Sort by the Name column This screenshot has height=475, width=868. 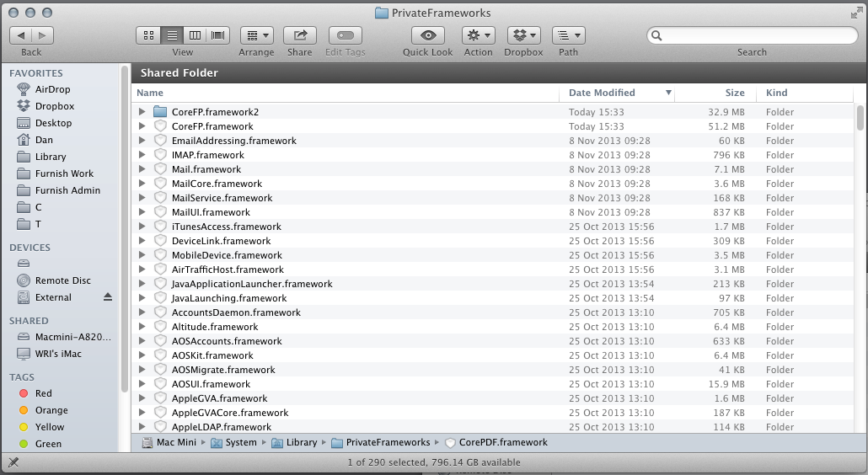(x=346, y=93)
